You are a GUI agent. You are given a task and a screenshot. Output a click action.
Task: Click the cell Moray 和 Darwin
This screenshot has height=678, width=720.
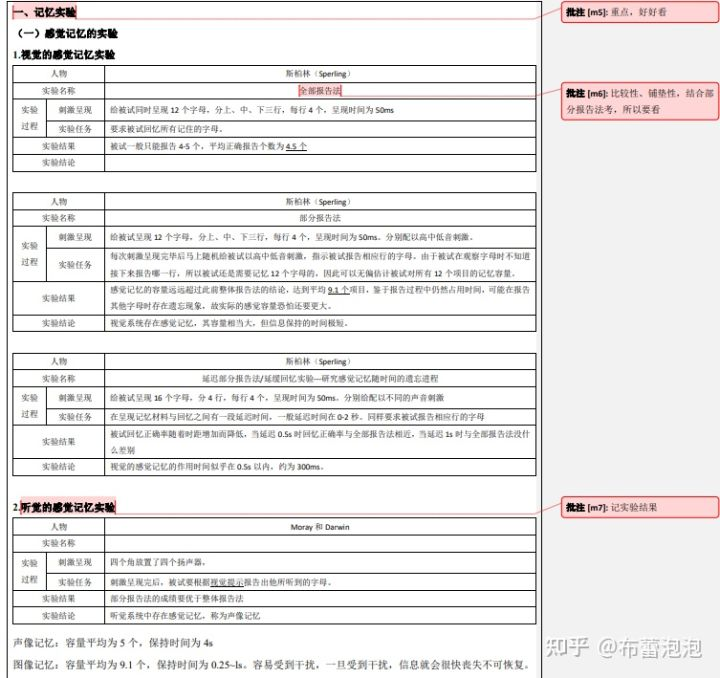coord(320,527)
